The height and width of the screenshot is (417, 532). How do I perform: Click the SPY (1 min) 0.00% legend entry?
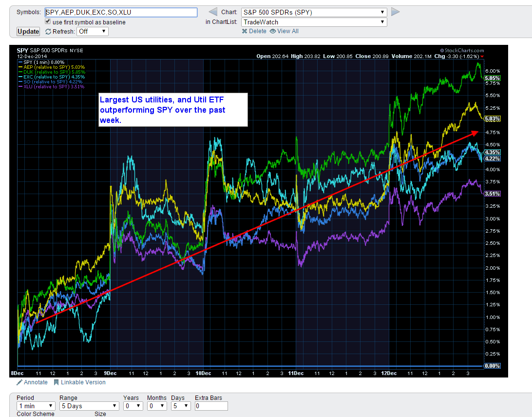click(41, 62)
